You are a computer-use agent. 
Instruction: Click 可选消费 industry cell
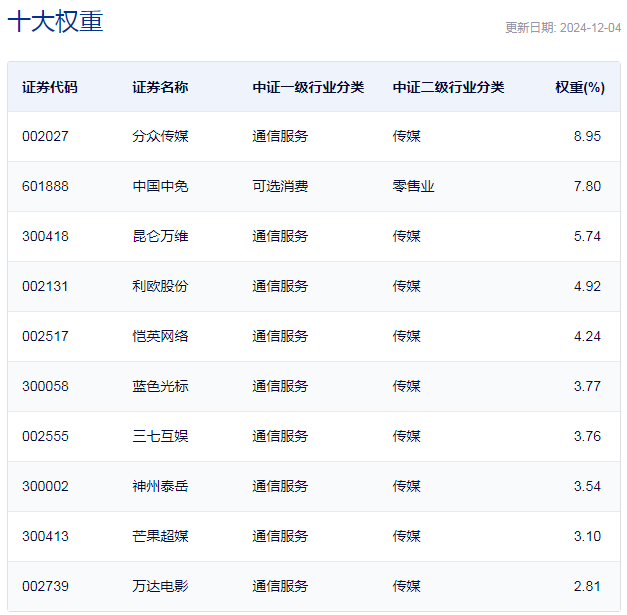280,186
